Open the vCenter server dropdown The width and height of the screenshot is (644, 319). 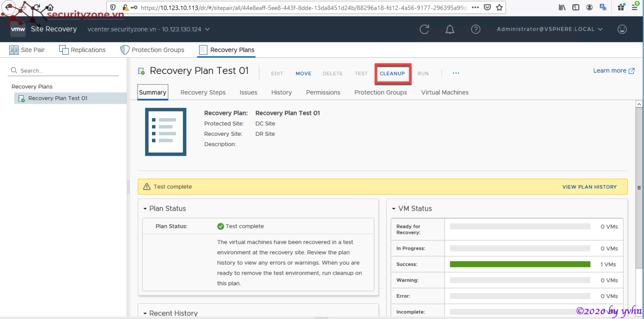coord(148,29)
